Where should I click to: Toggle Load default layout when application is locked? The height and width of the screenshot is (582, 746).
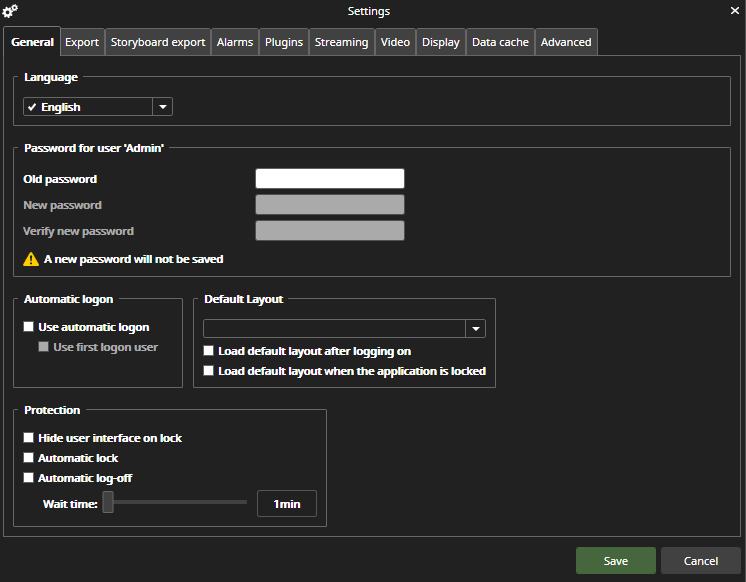pos(209,371)
